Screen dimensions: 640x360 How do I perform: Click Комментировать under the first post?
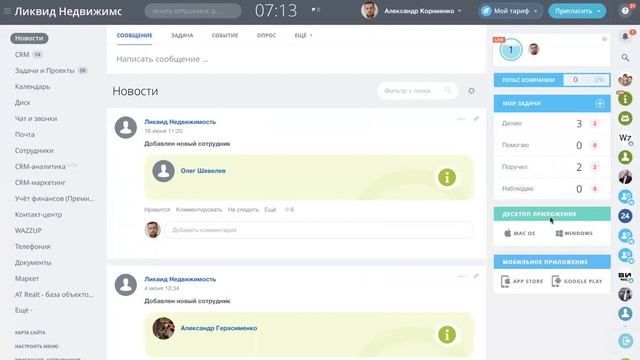(x=199, y=209)
